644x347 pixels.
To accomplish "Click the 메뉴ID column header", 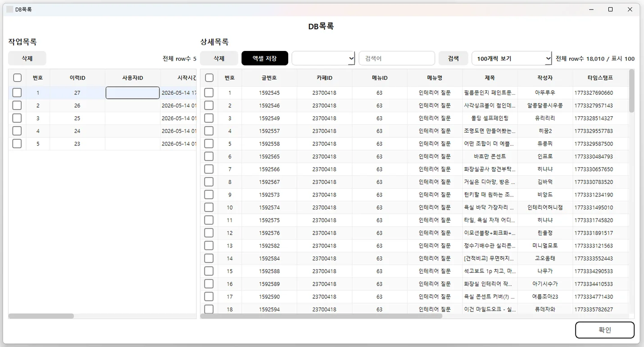I will click(380, 78).
